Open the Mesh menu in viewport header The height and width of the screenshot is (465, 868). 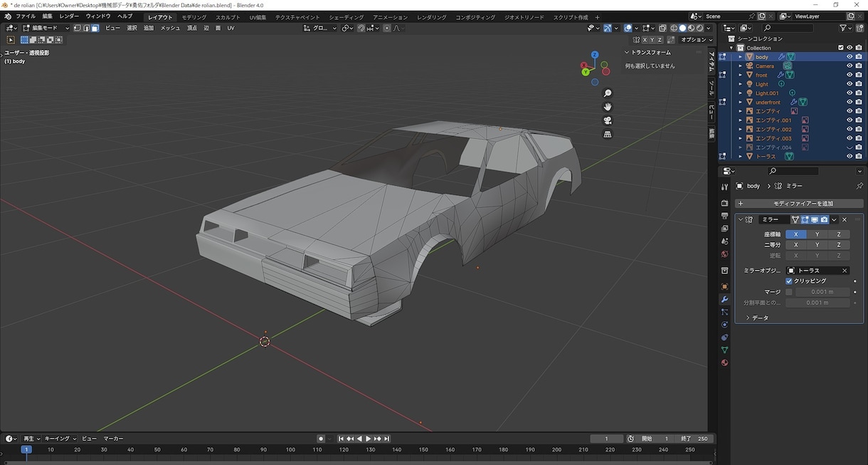(x=170, y=28)
